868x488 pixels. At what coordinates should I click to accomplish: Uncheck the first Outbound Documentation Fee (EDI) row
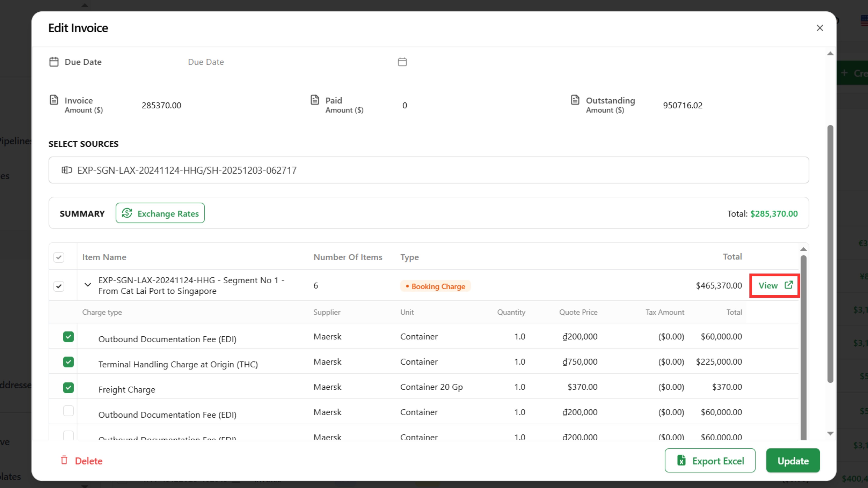coord(68,337)
